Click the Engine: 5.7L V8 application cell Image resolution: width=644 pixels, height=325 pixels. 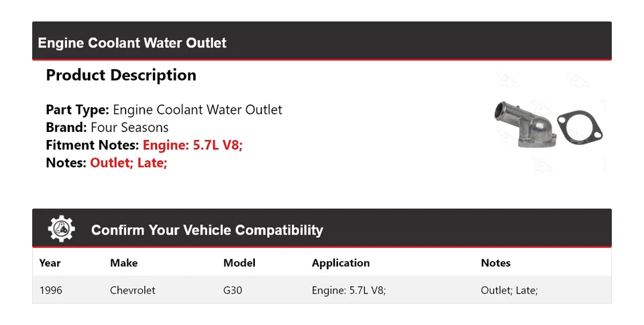348,290
